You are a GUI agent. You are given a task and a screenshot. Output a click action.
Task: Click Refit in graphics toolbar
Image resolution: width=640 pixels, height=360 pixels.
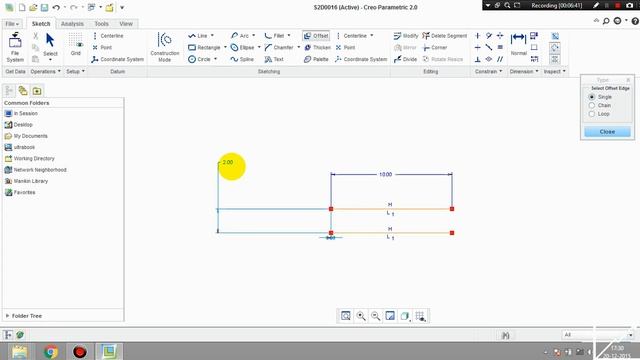[346, 316]
